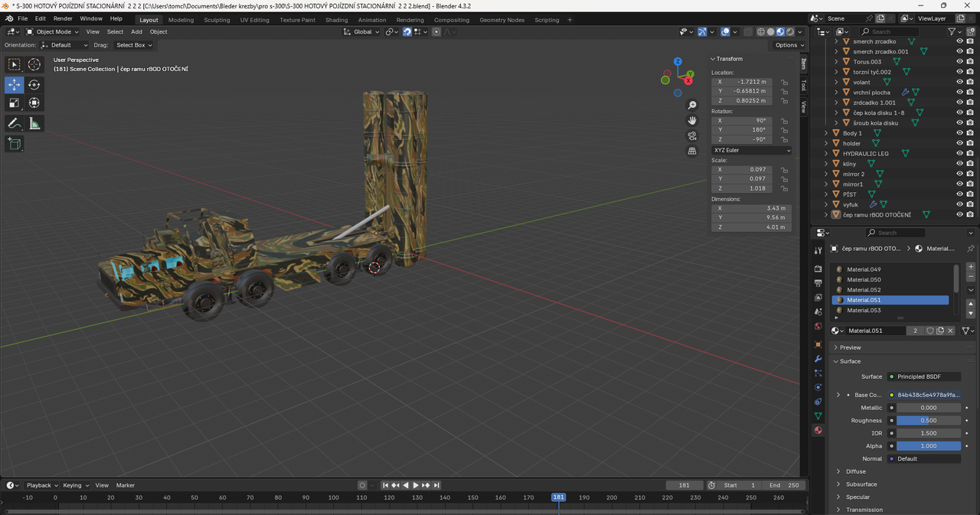Image resolution: width=980 pixels, height=515 pixels.
Task: Open the World properties tab icon
Action: tap(818, 326)
